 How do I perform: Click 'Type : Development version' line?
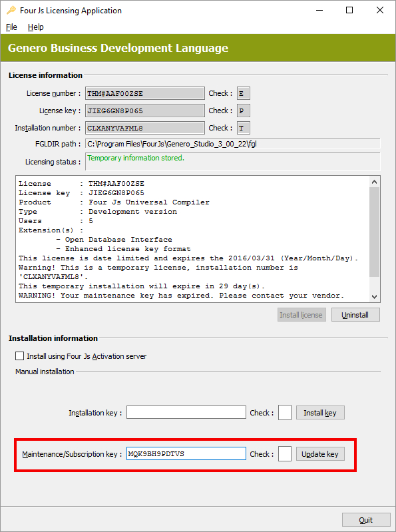click(x=98, y=212)
